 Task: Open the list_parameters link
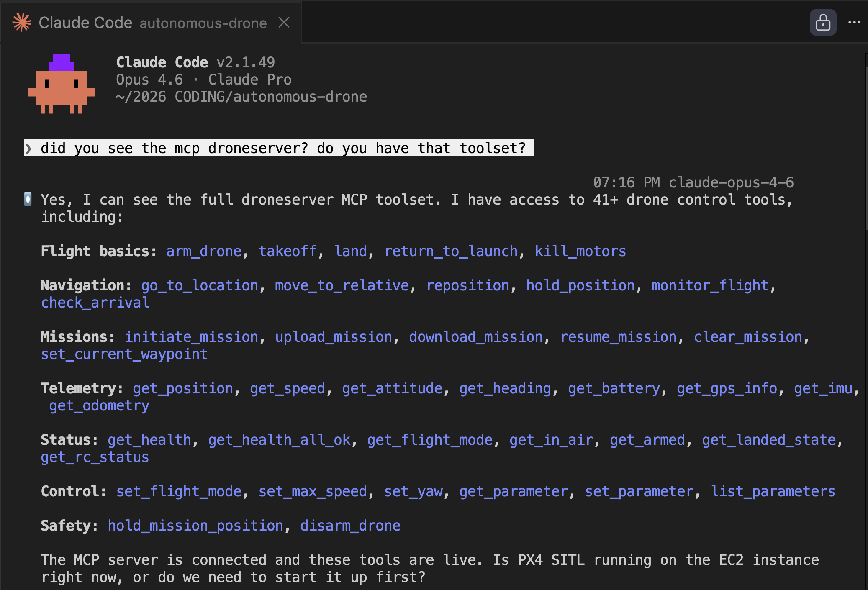774,491
